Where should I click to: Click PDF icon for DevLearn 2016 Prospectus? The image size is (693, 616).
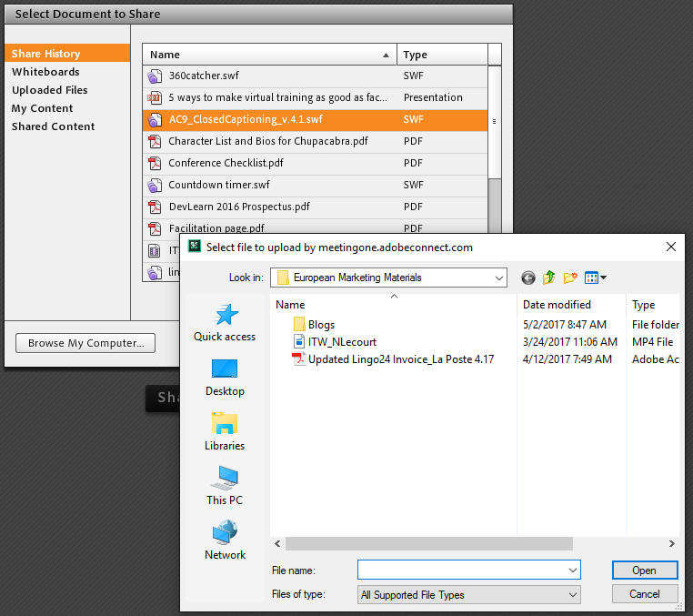[155, 207]
